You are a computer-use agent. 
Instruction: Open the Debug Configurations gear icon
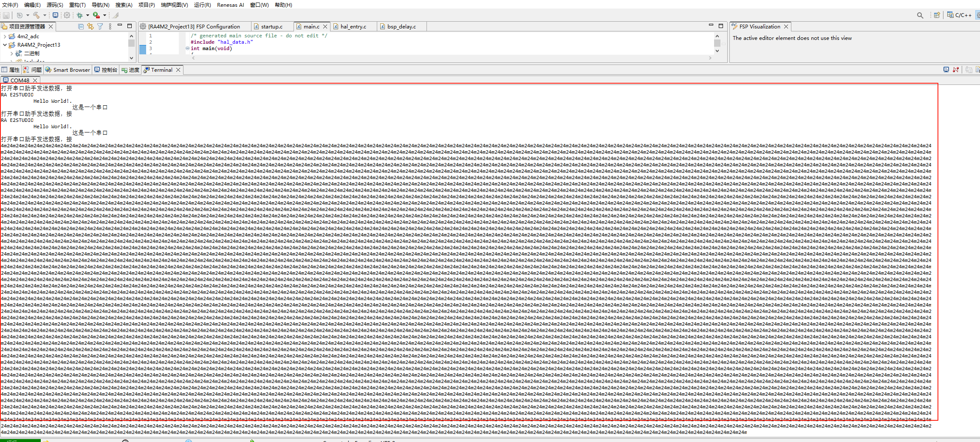[x=67, y=15]
